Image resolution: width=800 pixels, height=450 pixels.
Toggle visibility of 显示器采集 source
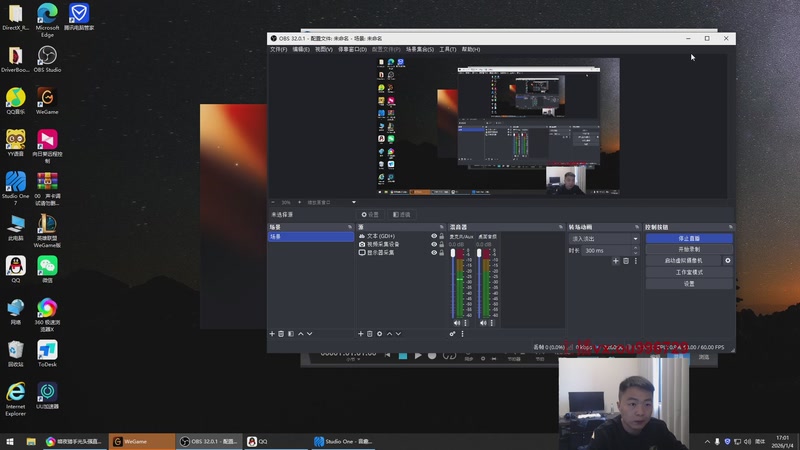pos(434,253)
